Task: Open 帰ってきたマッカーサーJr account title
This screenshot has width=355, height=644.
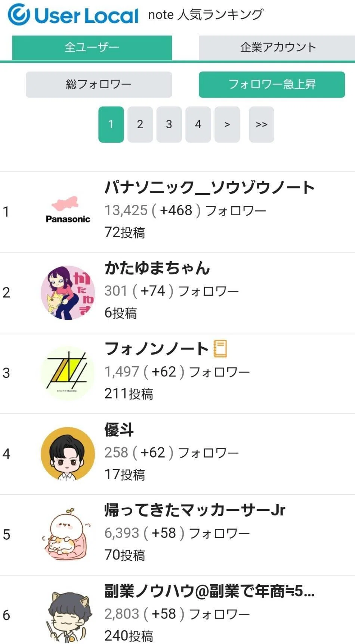Action: click(x=195, y=510)
